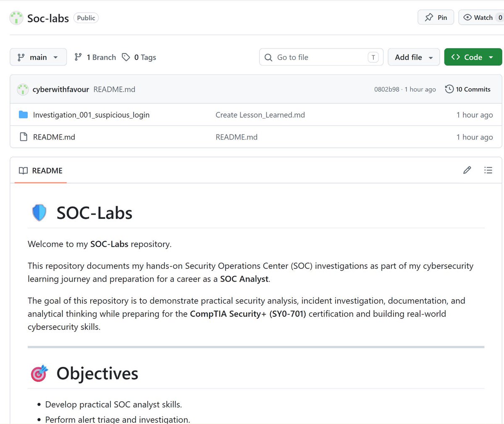Click the file icon beside README.md
The width and height of the screenshot is (504, 424).
pyautogui.click(x=24, y=137)
